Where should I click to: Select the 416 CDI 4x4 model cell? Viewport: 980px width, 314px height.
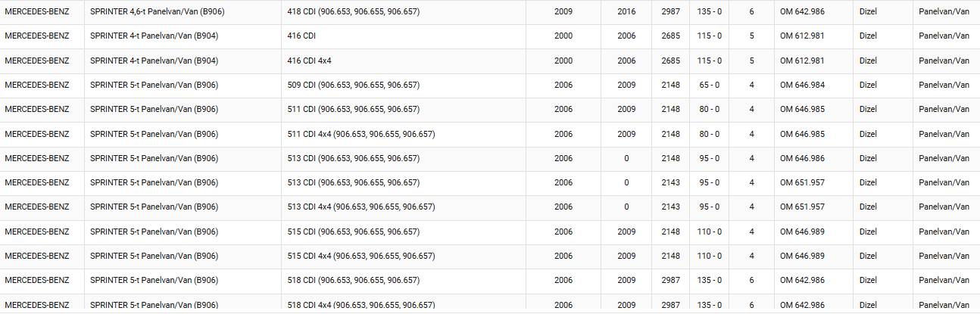coord(309,61)
